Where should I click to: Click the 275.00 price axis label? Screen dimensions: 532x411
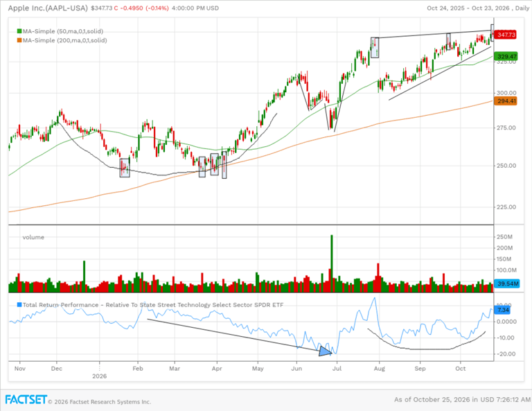coord(506,128)
